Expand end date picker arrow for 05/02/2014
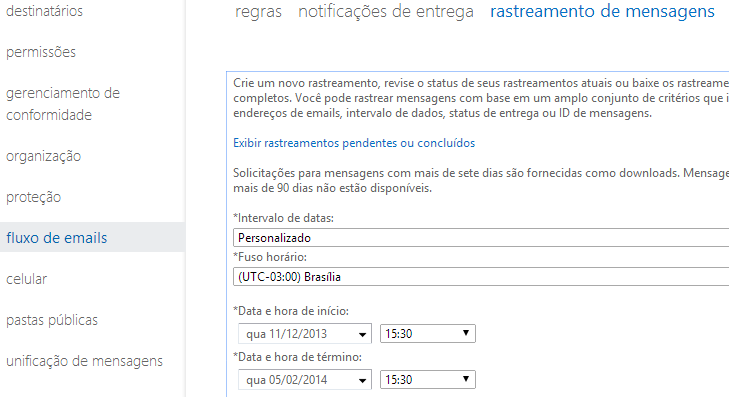Viewport: 729px width, 397px height. [362, 380]
